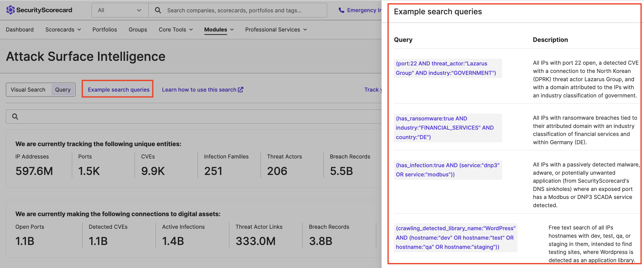The image size is (644, 268).
Task: Click the IP Addresses 597.6M value
Action: tap(34, 171)
